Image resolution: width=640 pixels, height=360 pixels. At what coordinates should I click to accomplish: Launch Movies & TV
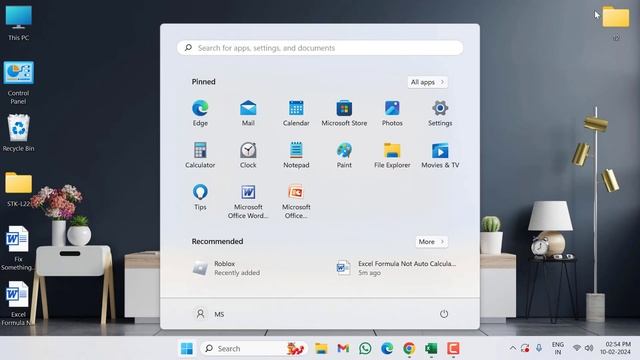coord(440,155)
